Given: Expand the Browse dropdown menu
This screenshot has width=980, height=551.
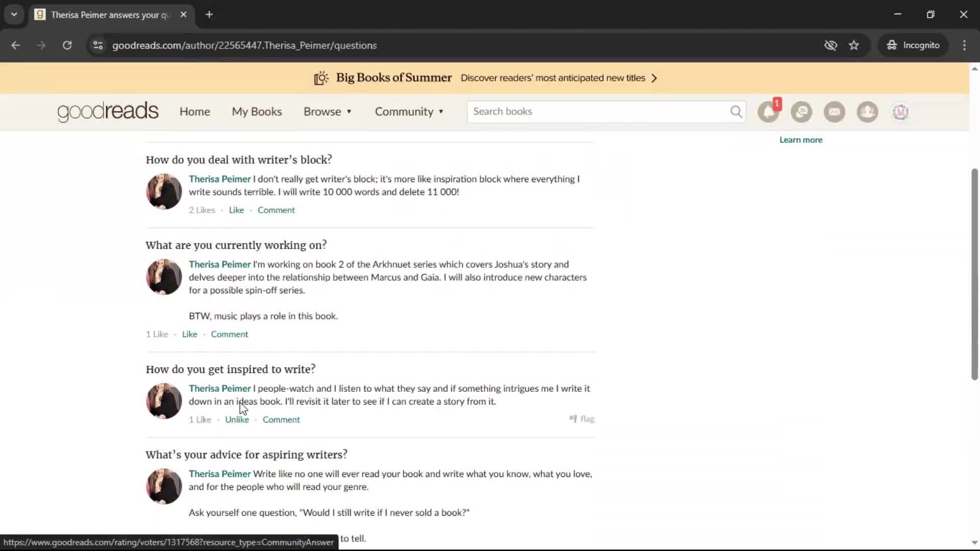Looking at the screenshot, I should (328, 112).
